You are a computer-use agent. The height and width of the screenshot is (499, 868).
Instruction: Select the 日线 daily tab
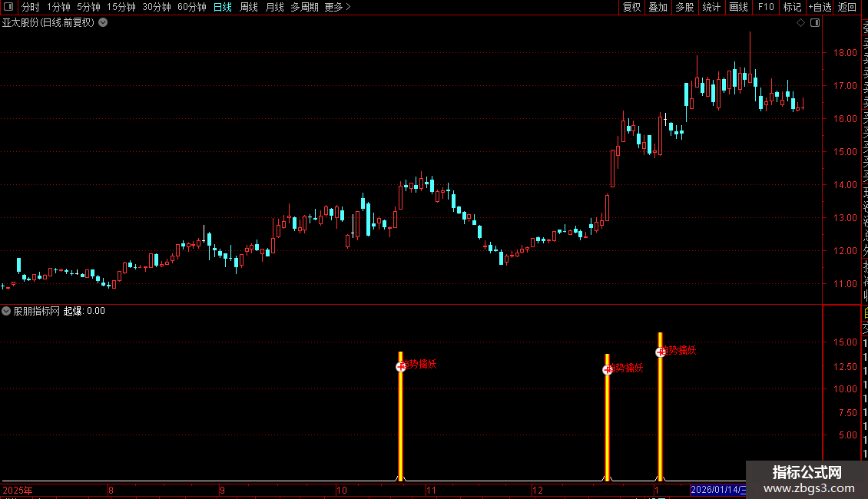click(223, 7)
